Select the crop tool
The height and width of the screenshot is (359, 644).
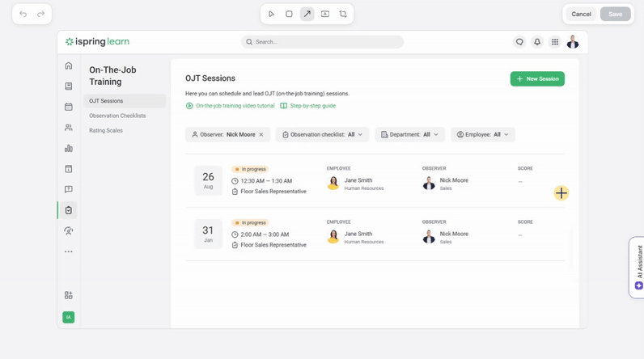(343, 14)
